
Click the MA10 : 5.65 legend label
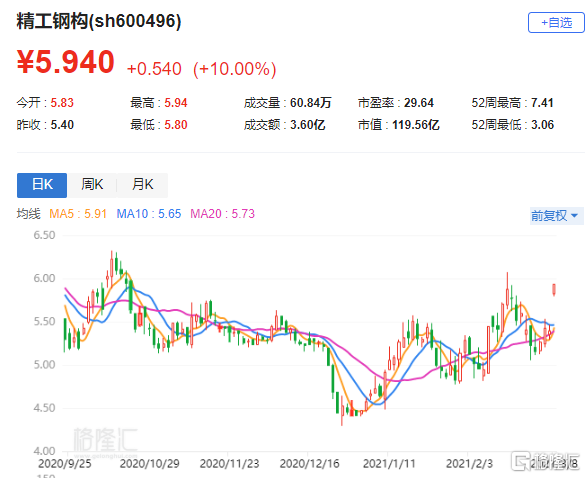click(x=149, y=214)
